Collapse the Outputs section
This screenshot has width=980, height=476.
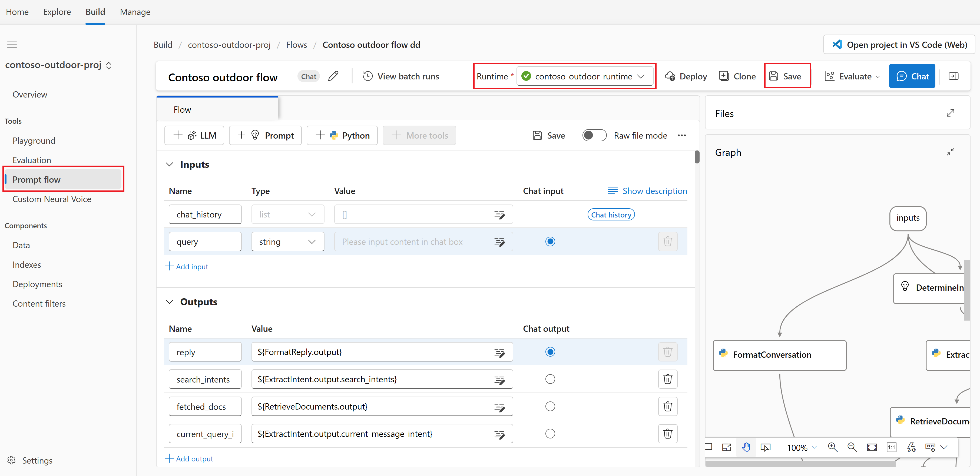(x=169, y=302)
